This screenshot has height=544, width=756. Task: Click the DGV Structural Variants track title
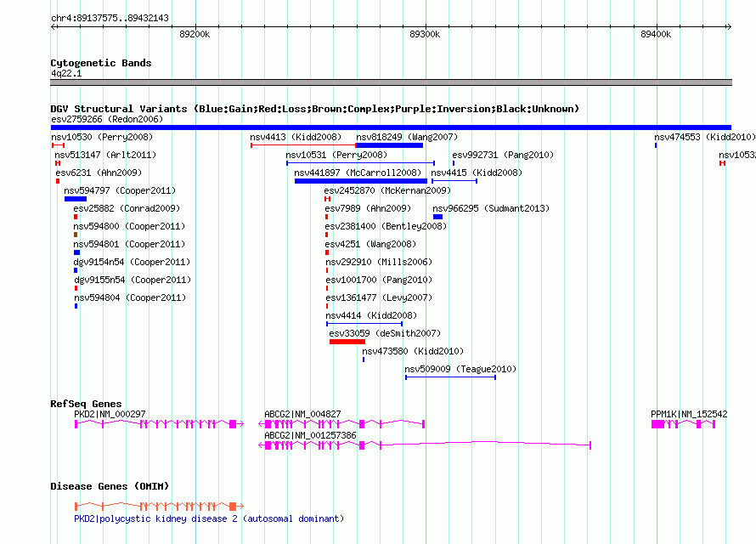coord(314,109)
